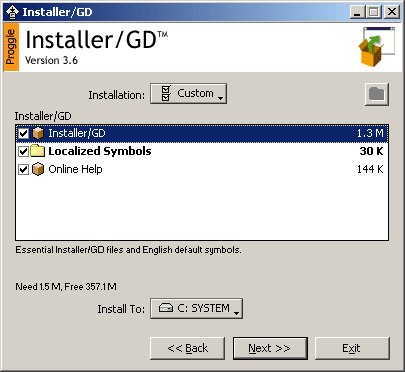Click the 'Version 3.6' text
The height and width of the screenshot is (372, 405).
pos(51,60)
